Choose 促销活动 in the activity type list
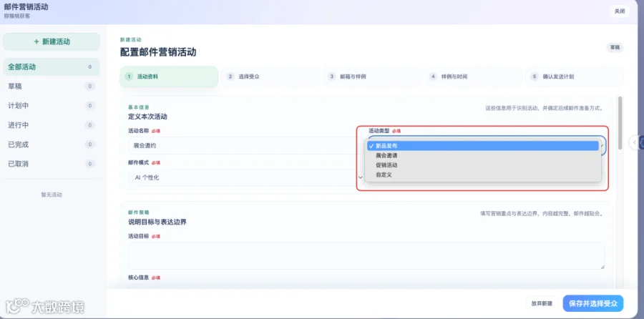Viewport: 644px width, 319px height. [482, 165]
